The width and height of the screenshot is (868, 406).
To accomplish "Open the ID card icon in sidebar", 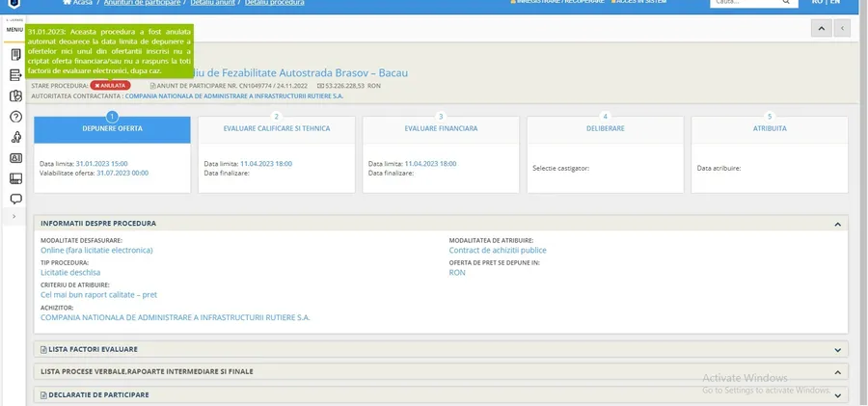I will tap(15, 158).
